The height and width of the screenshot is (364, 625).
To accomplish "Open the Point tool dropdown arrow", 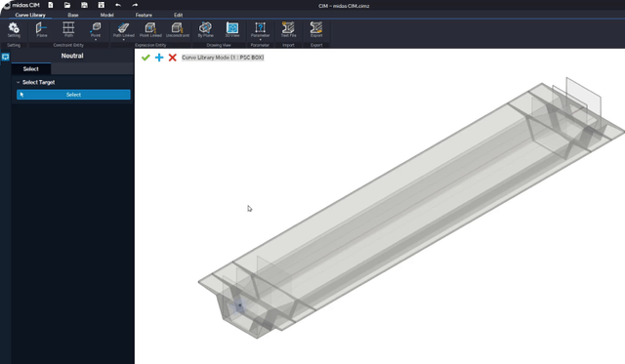I will click(x=96, y=40).
